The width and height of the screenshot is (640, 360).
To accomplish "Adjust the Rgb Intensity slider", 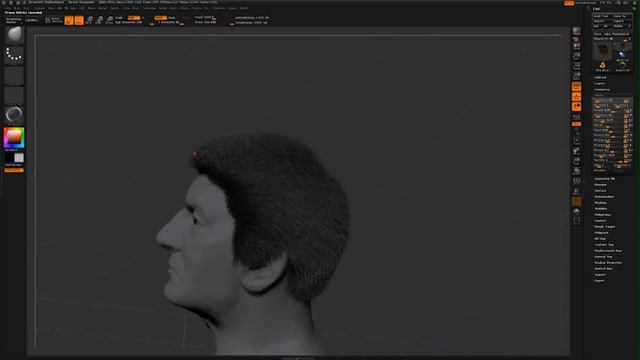I will [129, 22].
